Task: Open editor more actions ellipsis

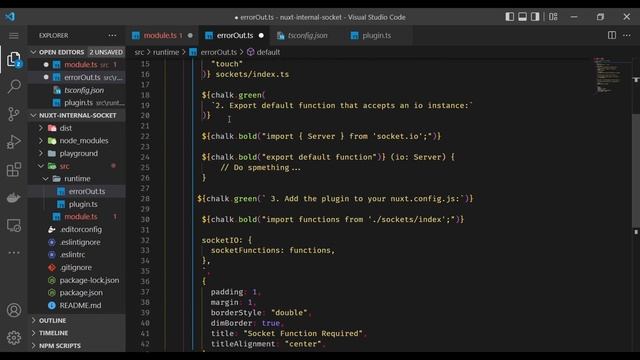Action: click(627, 35)
